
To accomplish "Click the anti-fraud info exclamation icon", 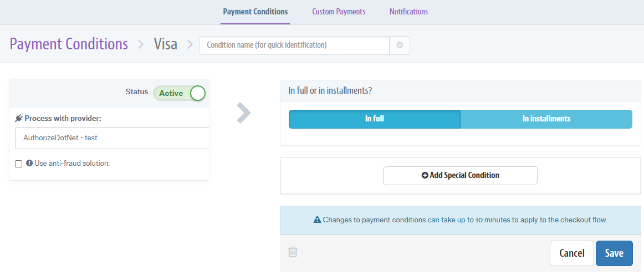I will (x=29, y=164).
